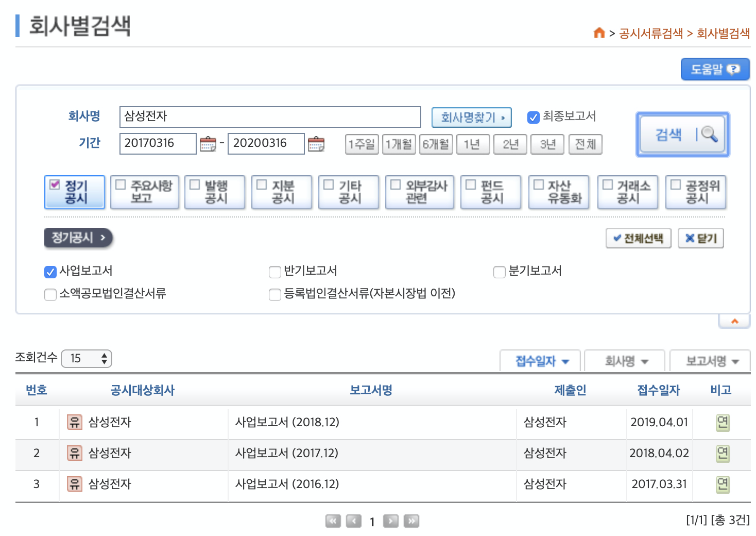Open the end date calendar picker
The image size is (756, 536).
(x=316, y=144)
